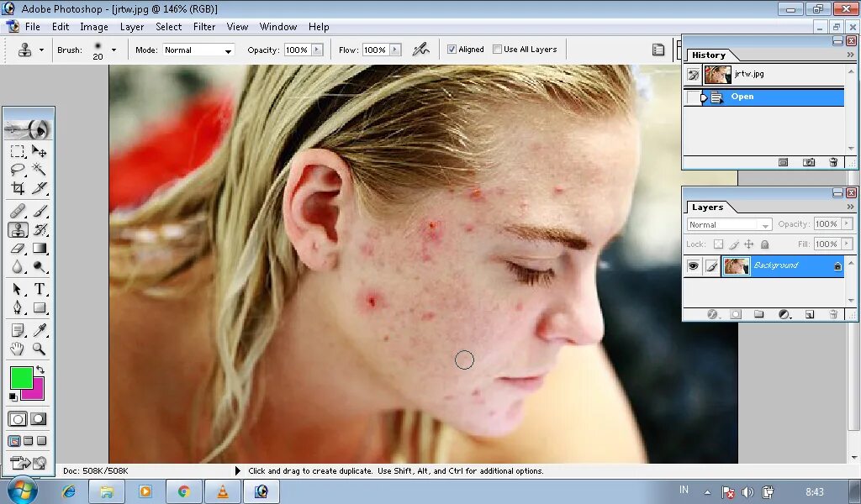Image resolution: width=861 pixels, height=504 pixels.
Task: Select the Lasso tool
Action: pyautogui.click(x=18, y=170)
